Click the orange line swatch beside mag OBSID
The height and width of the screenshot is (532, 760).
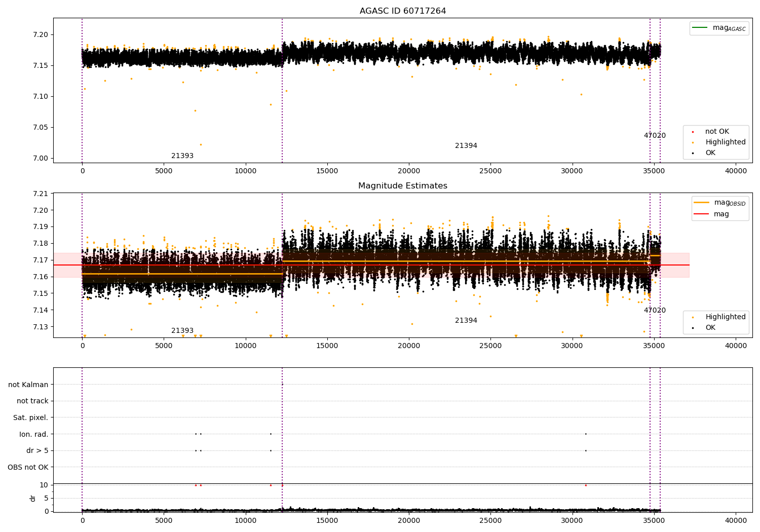(x=702, y=203)
